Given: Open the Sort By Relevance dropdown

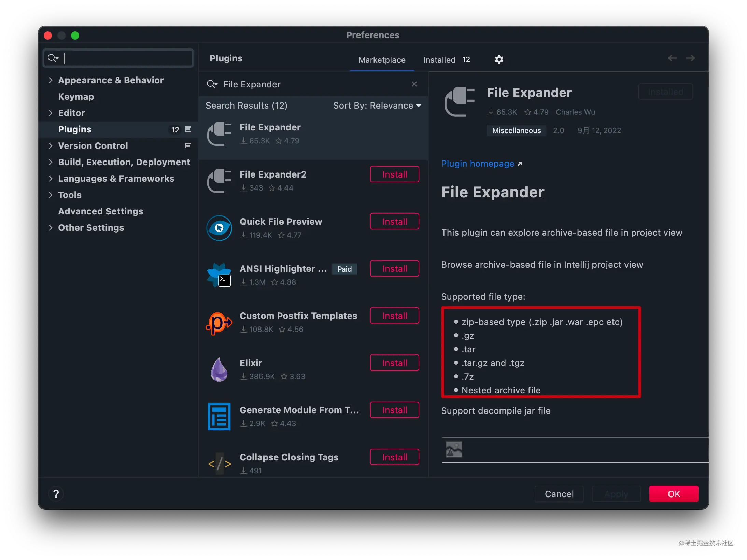Looking at the screenshot, I should (x=377, y=106).
